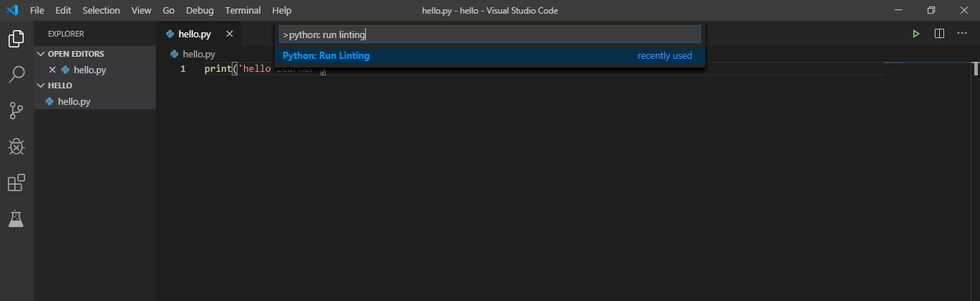The height and width of the screenshot is (301, 980).
Task: Open the Test beaker view
Action: [x=16, y=219]
